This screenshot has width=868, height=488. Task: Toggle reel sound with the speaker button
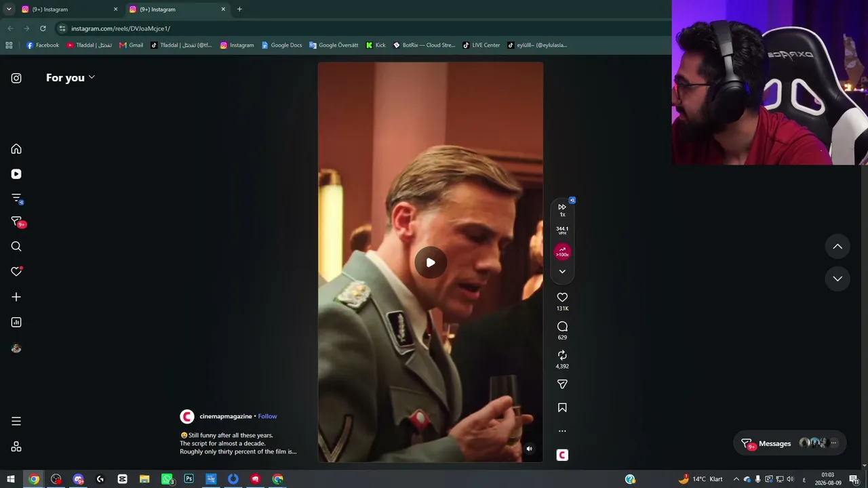coord(530,449)
